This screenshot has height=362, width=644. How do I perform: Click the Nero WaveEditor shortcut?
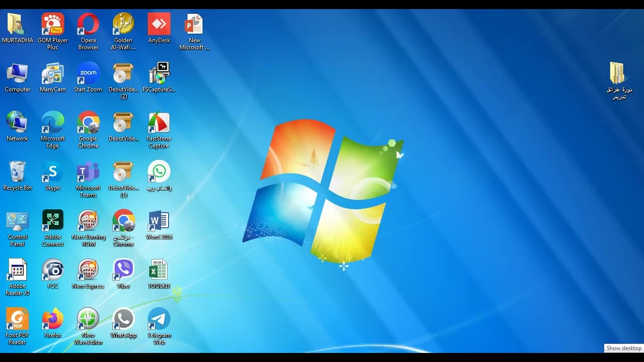88,319
